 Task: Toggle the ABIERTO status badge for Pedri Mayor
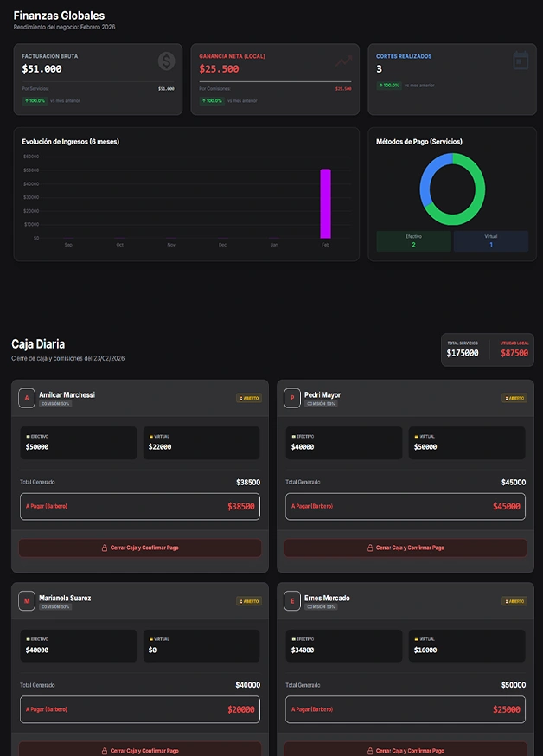tap(514, 399)
